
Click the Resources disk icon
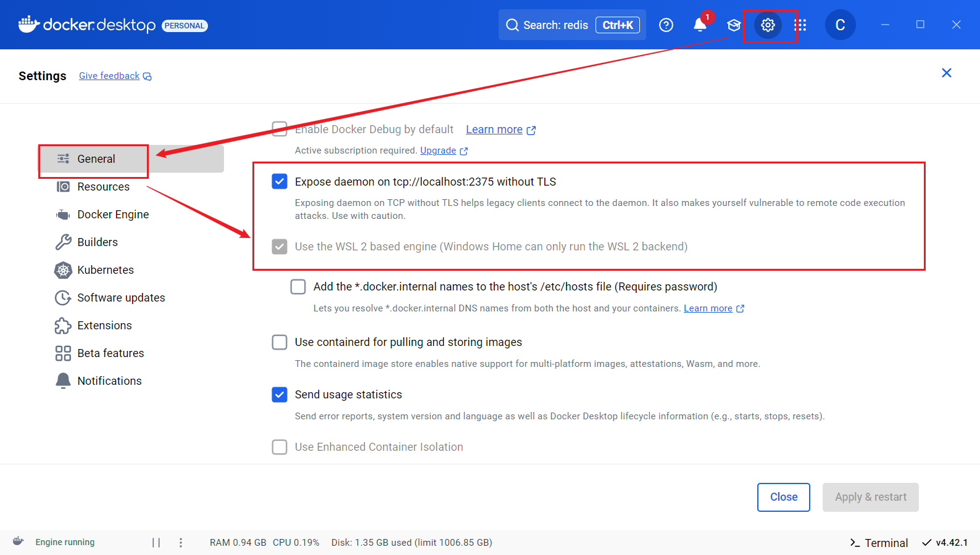(63, 187)
